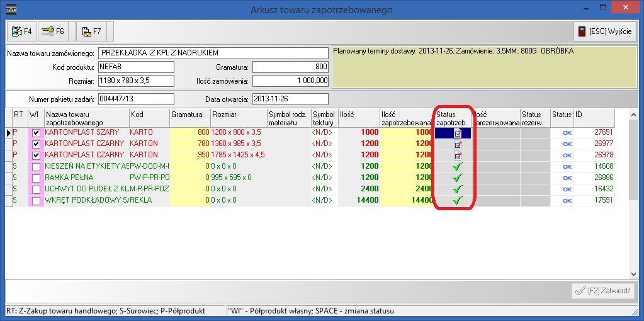Click green checkmark for WKRĘT PODKŁADOWY row
This screenshot has height=321, width=644.
[x=458, y=201]
